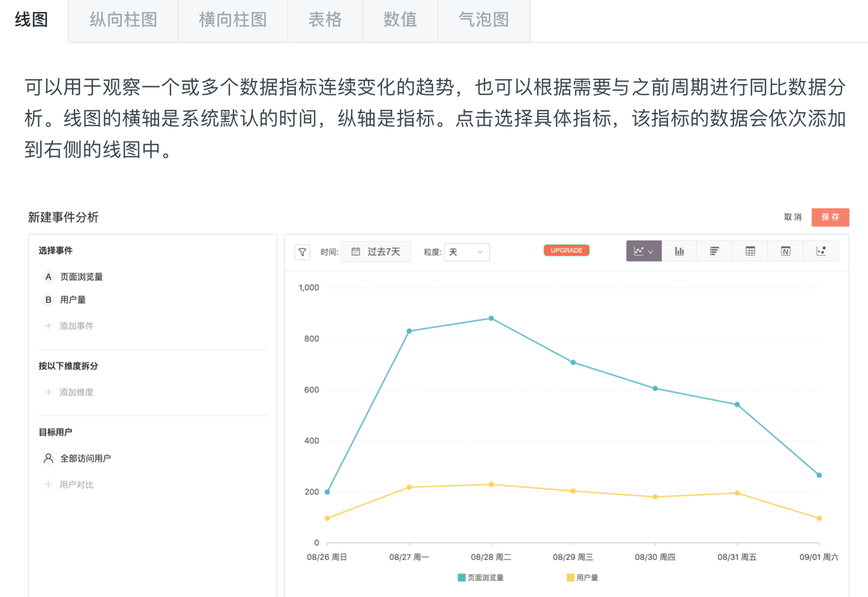Click the filter funnel icon
Screen dimensions: 868x597
pyautogui.click(x=303, y=252)
